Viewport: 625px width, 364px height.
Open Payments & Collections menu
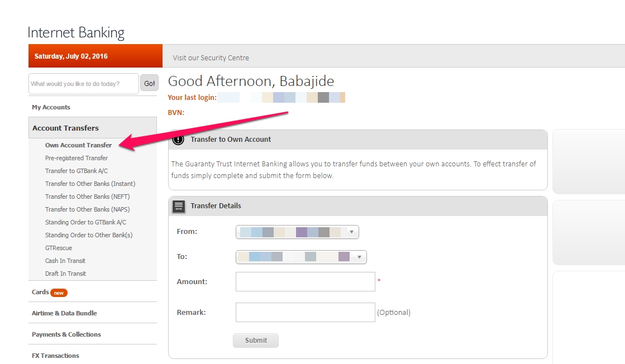(x=66, y=334)
